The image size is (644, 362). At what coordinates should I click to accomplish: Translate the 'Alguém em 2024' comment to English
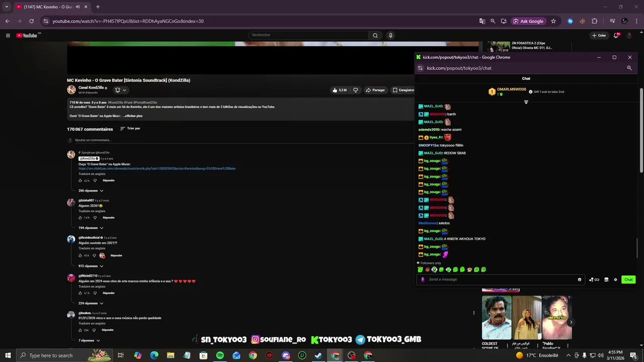pyautogui.click(x=92, y=287)
